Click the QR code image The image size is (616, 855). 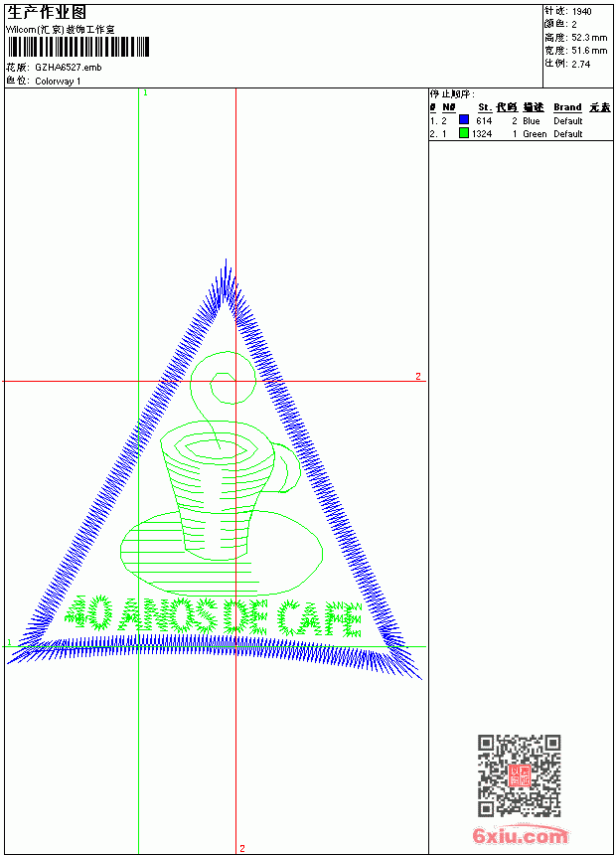520,775
